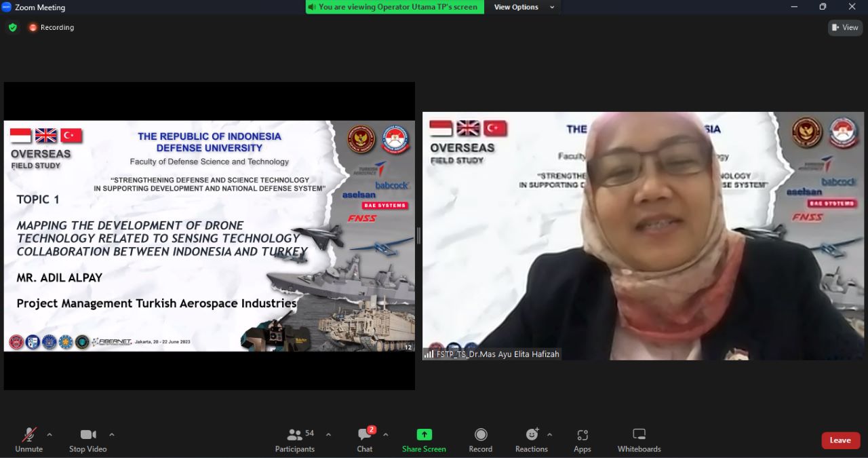The image size is (868, 458).
Task: Open the Reactions menu
Action: [532, 440]
